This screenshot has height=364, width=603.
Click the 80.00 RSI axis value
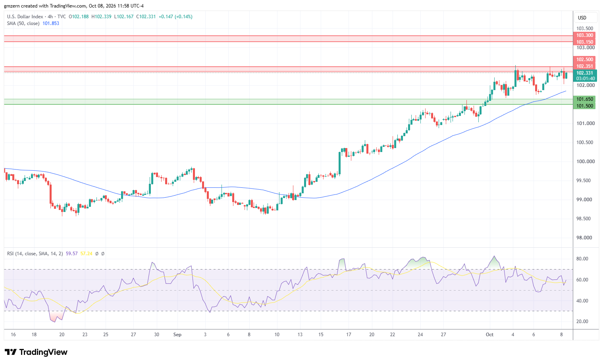[x=582, y=259]
